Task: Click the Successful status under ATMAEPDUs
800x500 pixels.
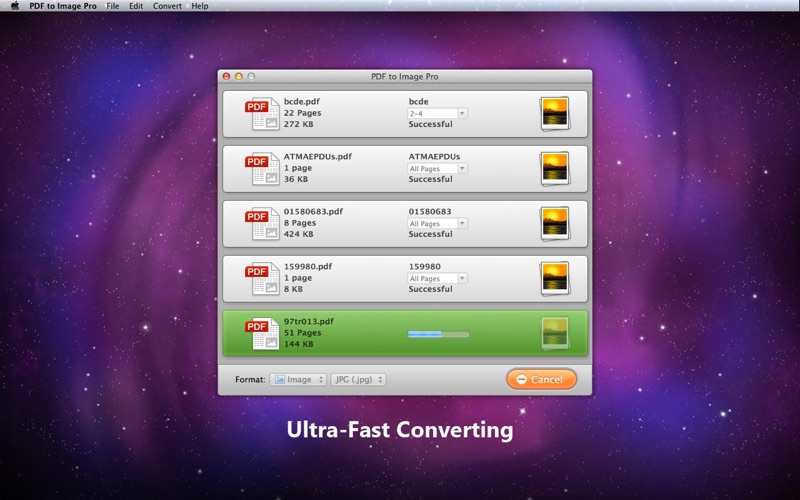Action: [430, 179]
